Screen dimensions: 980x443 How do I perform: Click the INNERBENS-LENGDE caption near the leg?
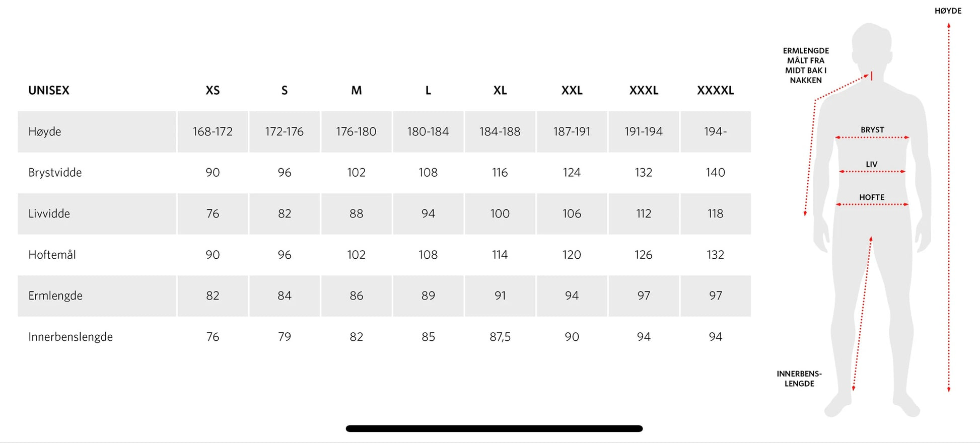coord(799,379)
